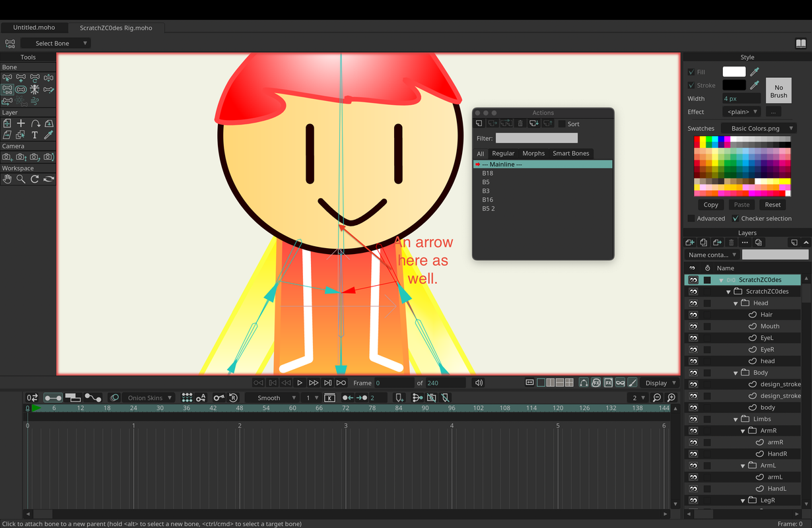This screenshot has width=812, height=528.
Task: Select the Zoom Workspace magnifier tool
Action: pyautogui.click(x=20, y=179)
